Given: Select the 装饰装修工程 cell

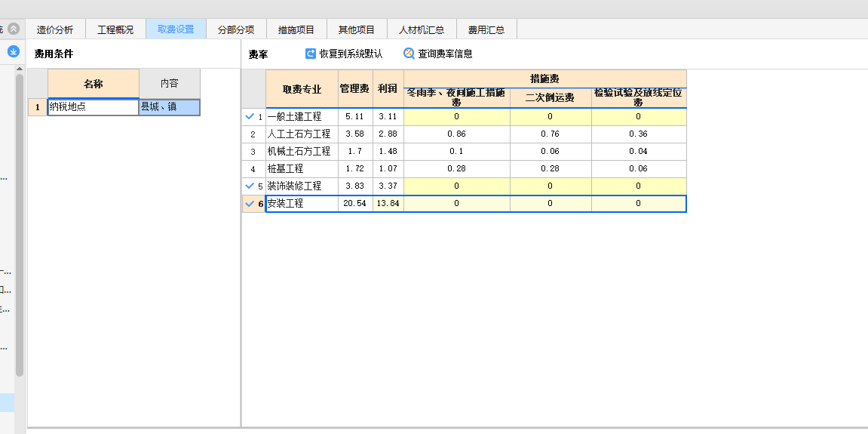Looking at the screenshot, I should (302, 186).
